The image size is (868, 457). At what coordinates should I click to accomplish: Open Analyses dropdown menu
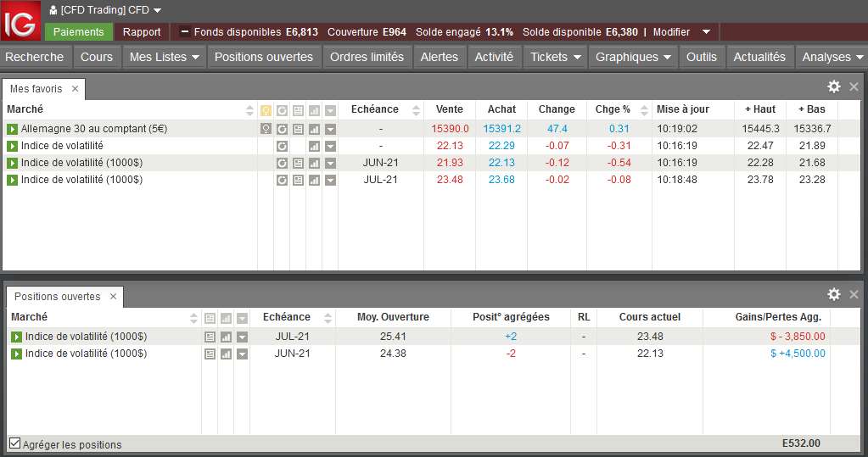[x=832, y=57]
